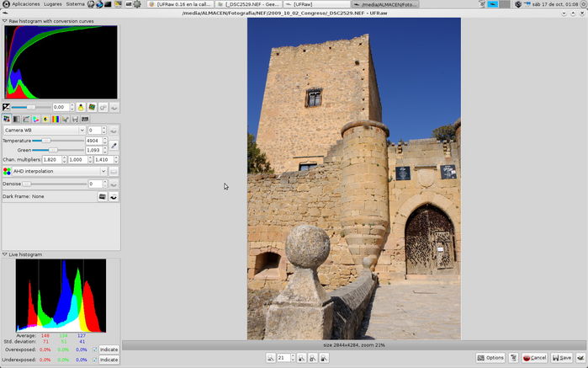The image size is (588, 368).
Task: Load a dark frame file
Action: click(x=103, y=196)
